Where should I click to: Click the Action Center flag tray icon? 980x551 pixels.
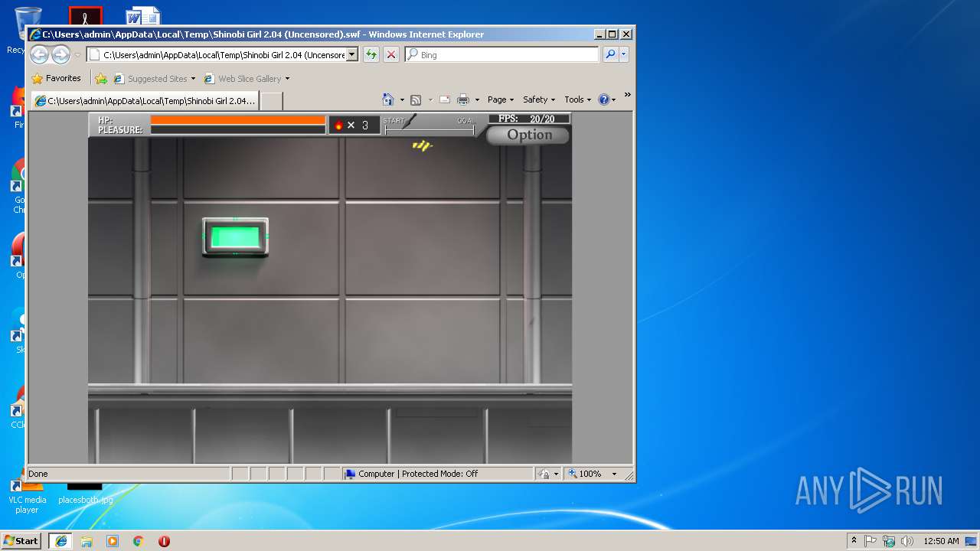871,541
